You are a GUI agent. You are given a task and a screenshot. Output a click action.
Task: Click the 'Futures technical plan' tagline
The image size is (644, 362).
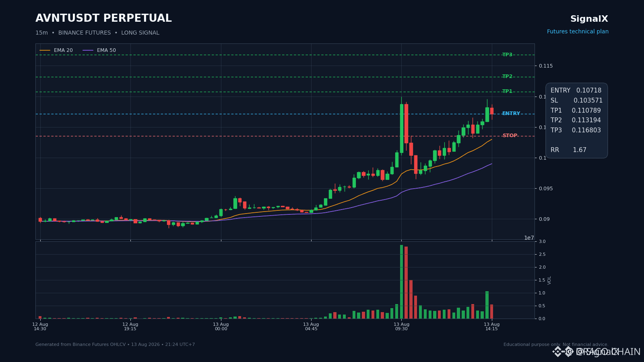click(578, 32)
